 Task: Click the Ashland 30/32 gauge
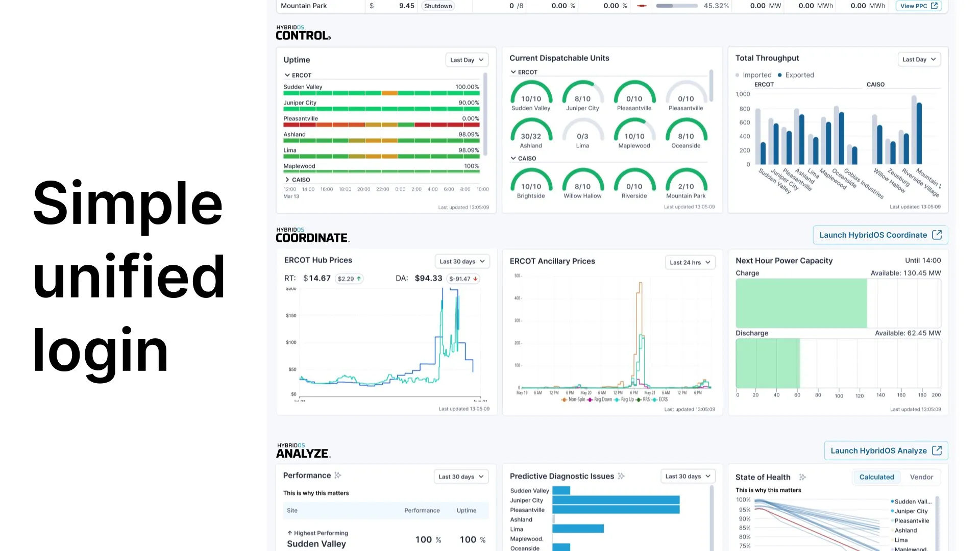[531, 133]
